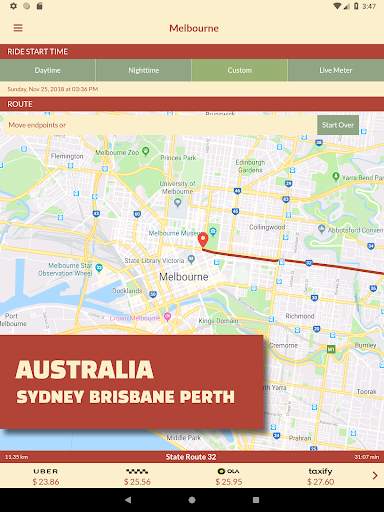The width and height of the screenshot is (384, 512).
Task: Tap the Edinburgh Gardens label
Action: pyautogui.click(x=250, y=166)
